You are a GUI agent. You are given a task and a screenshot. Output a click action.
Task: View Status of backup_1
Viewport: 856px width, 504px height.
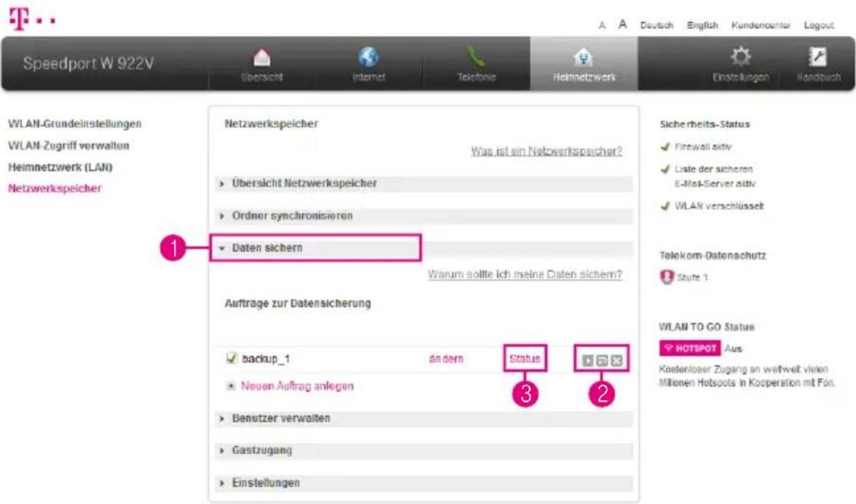[524, 358]
